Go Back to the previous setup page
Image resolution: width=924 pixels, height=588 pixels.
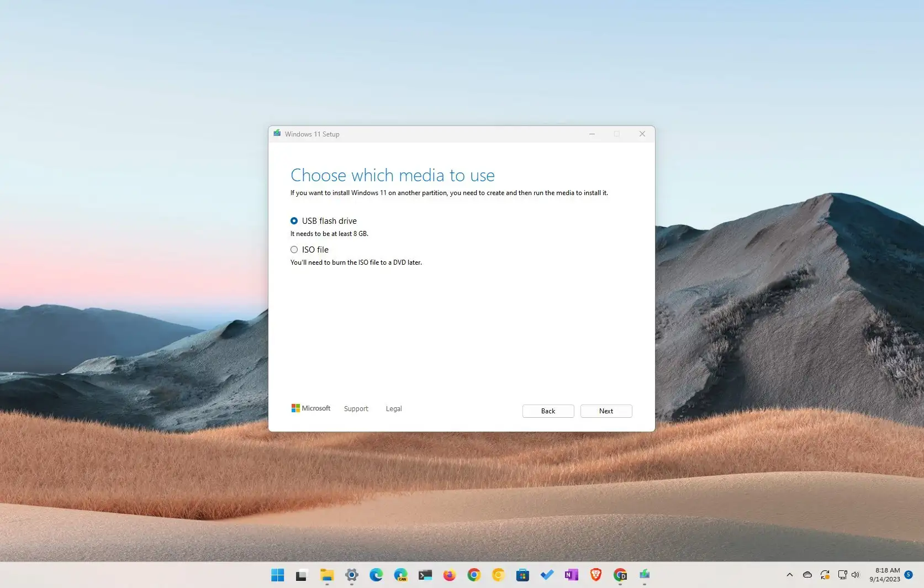click(x=548, y=411)
